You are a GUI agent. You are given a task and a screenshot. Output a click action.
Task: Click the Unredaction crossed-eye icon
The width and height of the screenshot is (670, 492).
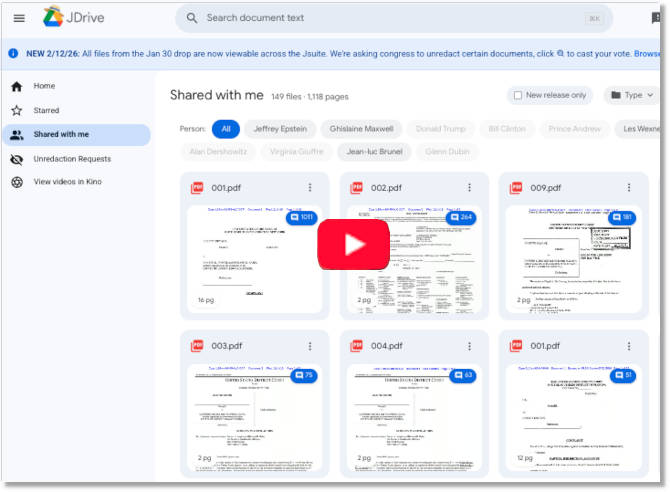click(x=17, y=159)
